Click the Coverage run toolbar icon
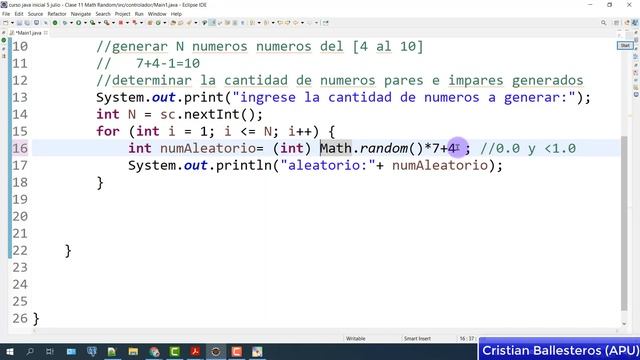640x360 pixels. [x=93, y=23]
